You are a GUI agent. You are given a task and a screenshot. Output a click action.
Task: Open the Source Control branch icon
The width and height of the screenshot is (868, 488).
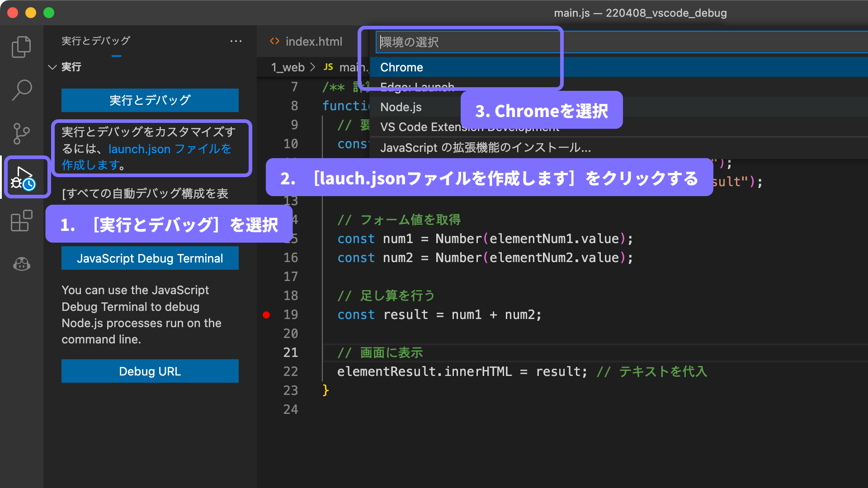coord(21,134)
